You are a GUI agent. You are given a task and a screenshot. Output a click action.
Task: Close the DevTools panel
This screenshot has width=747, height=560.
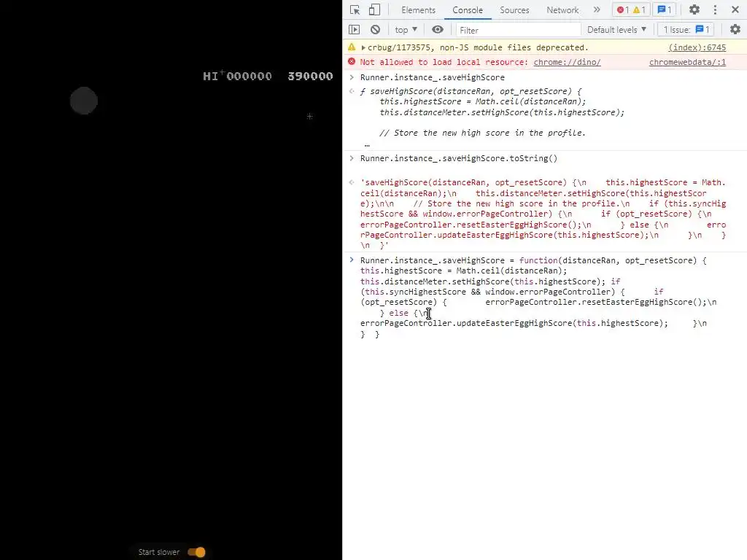pos(735,9)
